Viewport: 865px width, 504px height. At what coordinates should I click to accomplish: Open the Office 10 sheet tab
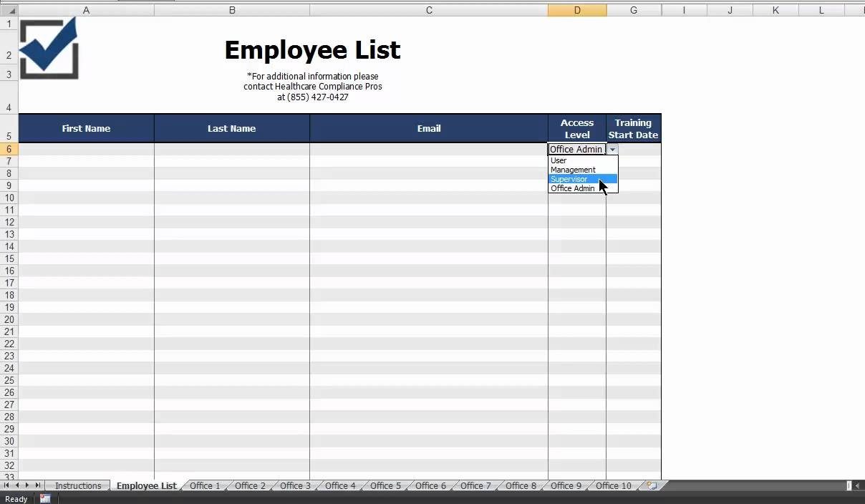pos(612,485)
